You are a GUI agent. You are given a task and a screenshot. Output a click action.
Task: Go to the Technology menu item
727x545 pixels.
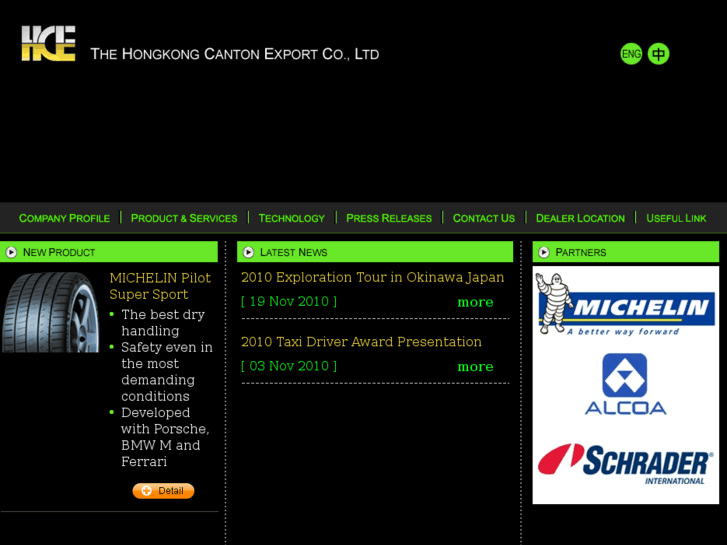pos(292,218)
